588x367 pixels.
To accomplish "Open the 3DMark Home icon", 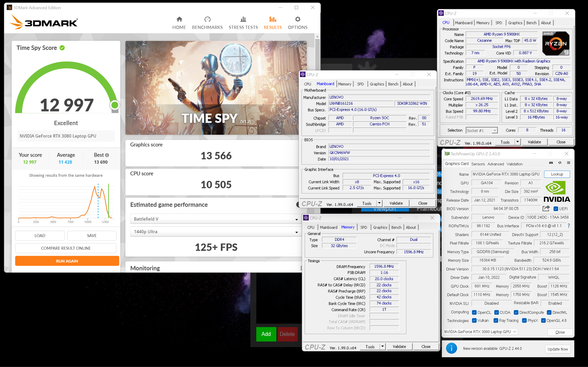I will (x=179, y=19).
